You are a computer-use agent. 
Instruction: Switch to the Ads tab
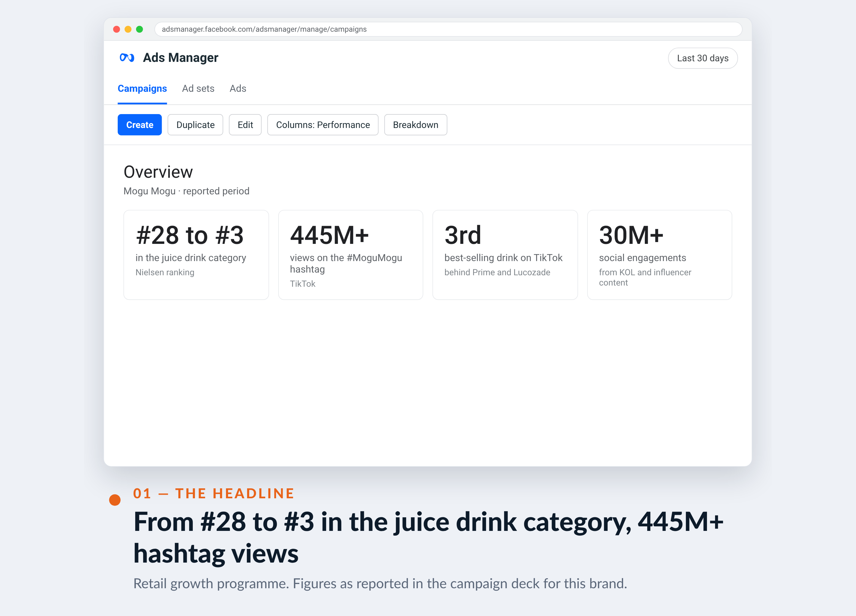pyautogui.click(x=238, y=88)
